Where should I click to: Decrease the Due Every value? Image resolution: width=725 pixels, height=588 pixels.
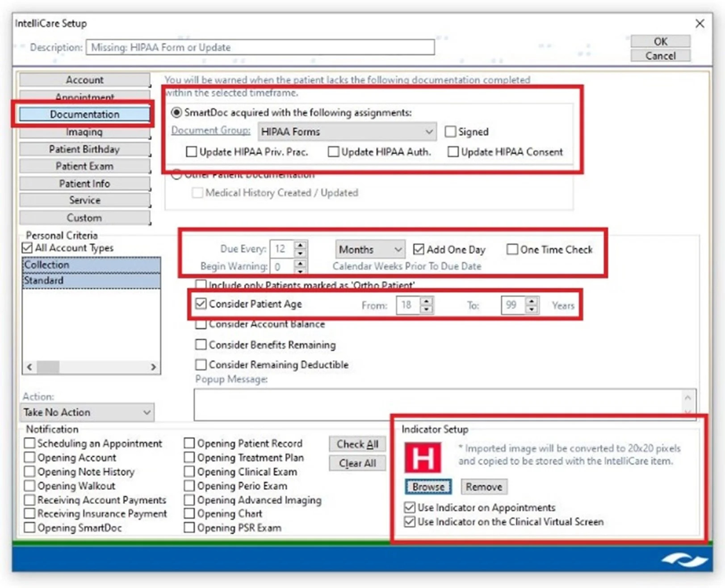301,253
